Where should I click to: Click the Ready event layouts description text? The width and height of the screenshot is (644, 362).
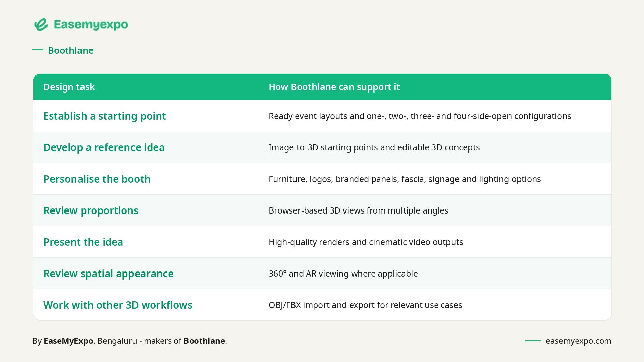[420, 116]
